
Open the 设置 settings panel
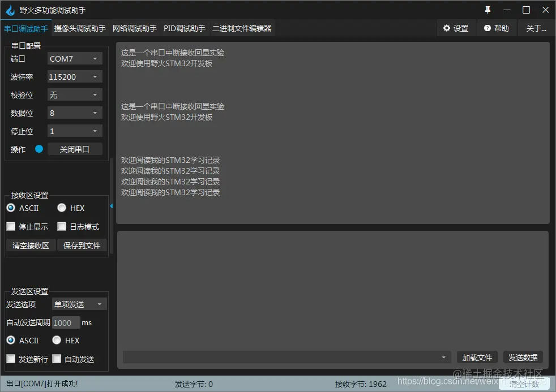pos(456,28)
